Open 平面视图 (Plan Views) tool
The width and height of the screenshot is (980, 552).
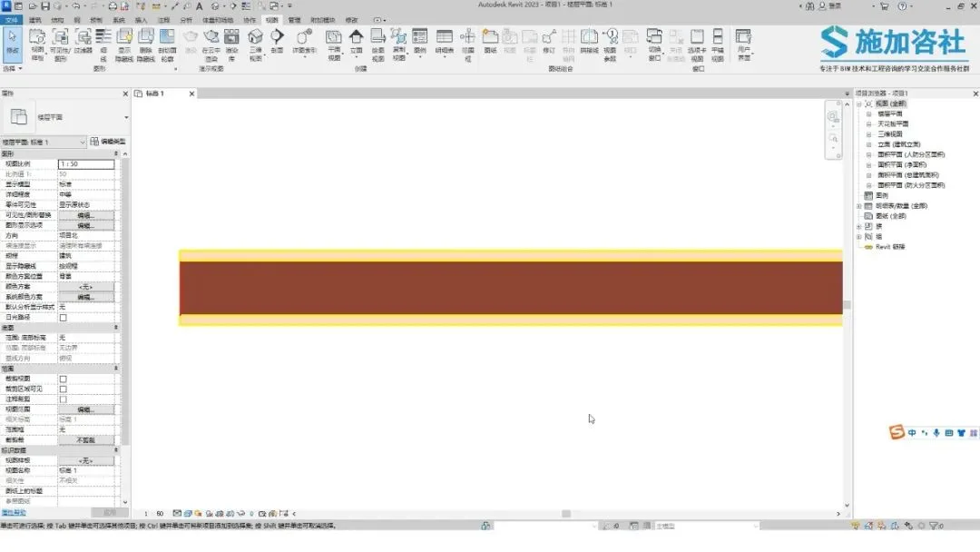pos(334,45)
